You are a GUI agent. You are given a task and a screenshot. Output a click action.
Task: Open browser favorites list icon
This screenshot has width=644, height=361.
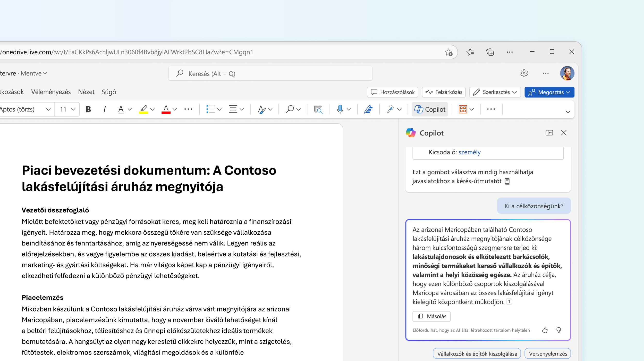coord(470,52)
